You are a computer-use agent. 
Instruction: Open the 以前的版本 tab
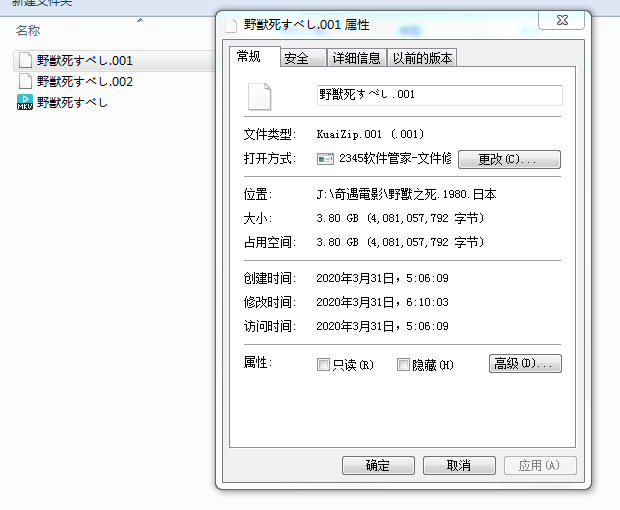(421, 59)
